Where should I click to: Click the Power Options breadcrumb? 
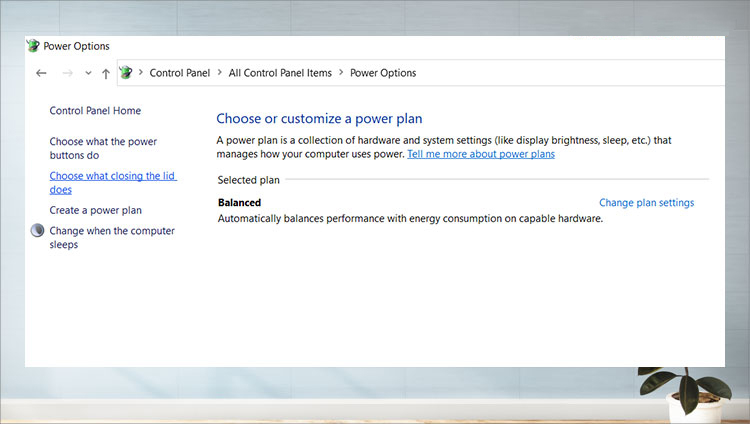click(x=383, y=73)
